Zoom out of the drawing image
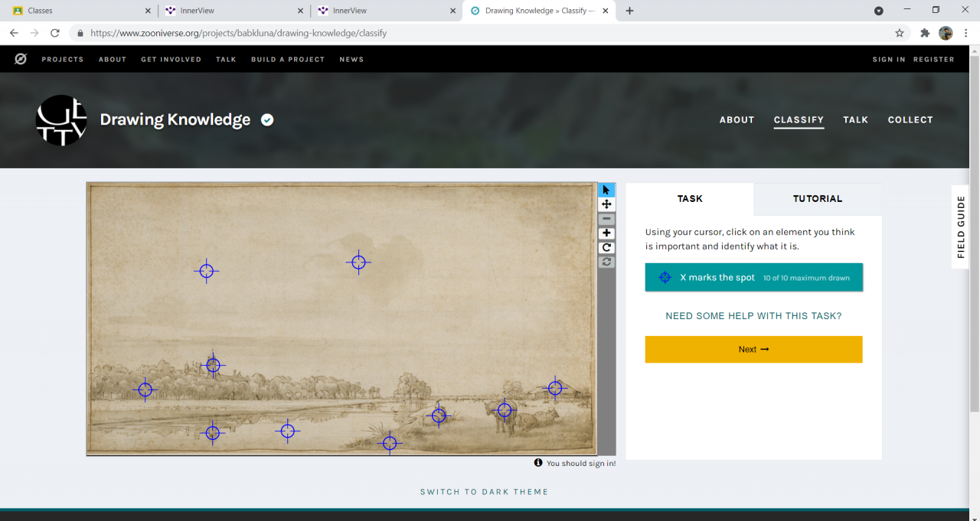 (x=606, y=219)
